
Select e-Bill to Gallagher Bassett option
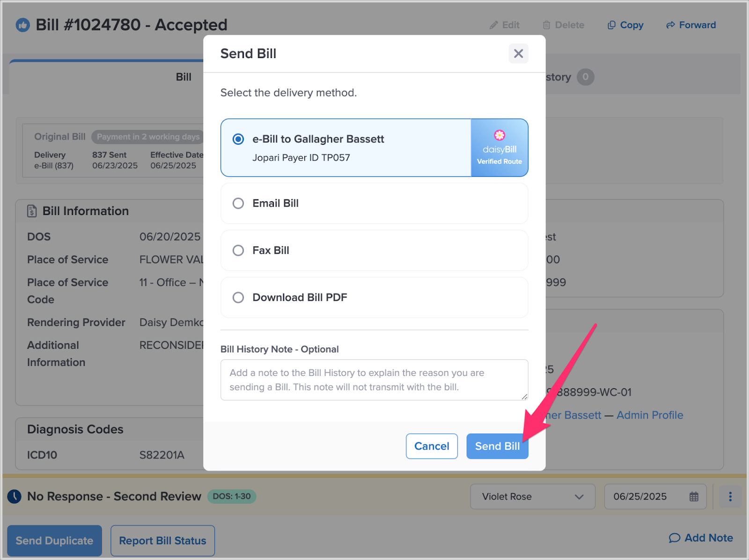point(345,147)
